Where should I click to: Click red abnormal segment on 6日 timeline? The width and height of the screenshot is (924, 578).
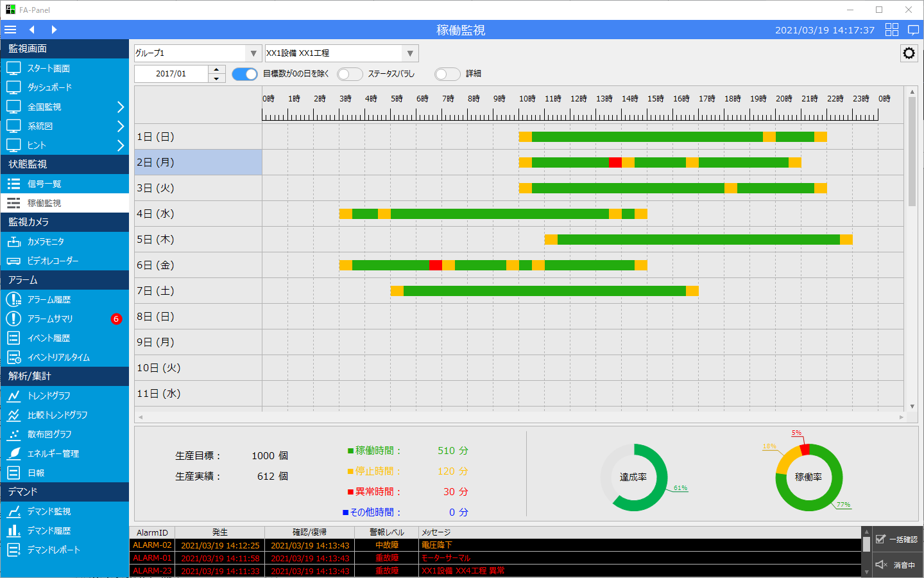(436, 265)
